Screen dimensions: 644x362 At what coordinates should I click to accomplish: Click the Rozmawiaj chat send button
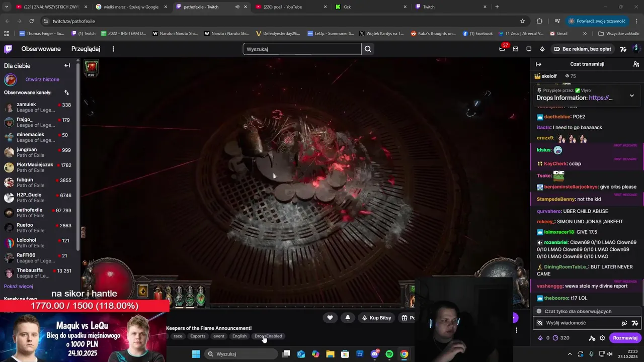pos(625,338)
